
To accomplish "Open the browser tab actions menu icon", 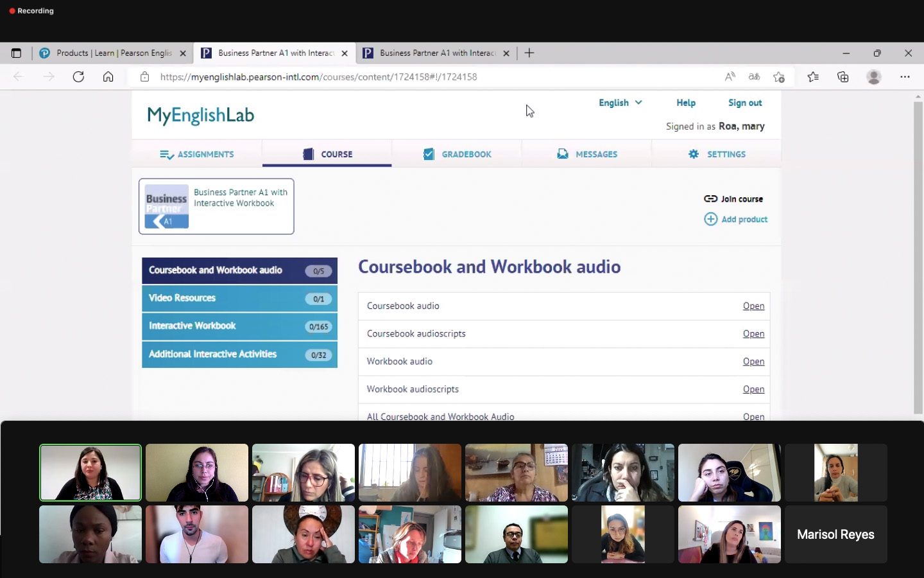I will coord(16,53).
